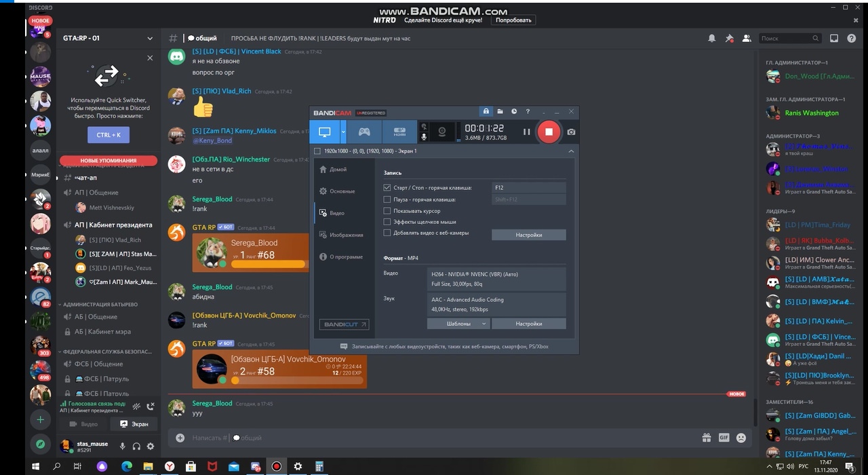
Task: Pause the Bandicam recording
Action: click(526, 132)
